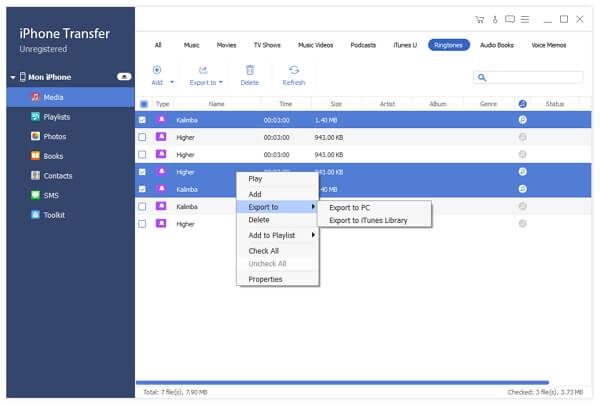Sort by the Time column header

pos(286,104)
